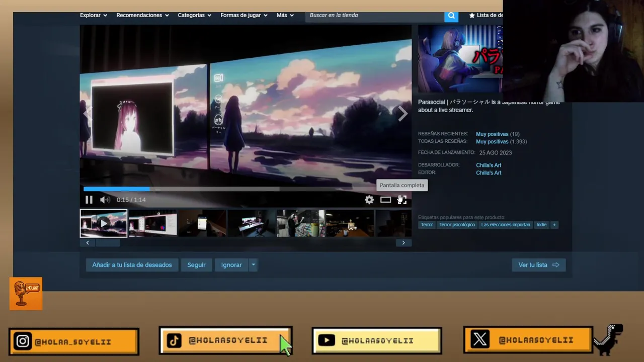Select the sixth thumbnail with lit table

click(x=350, y=223)
